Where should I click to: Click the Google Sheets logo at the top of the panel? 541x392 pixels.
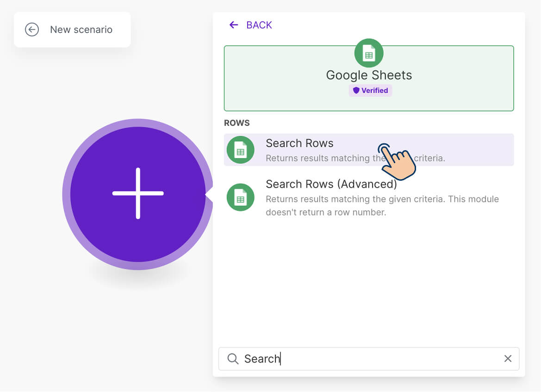coord(369,53)
